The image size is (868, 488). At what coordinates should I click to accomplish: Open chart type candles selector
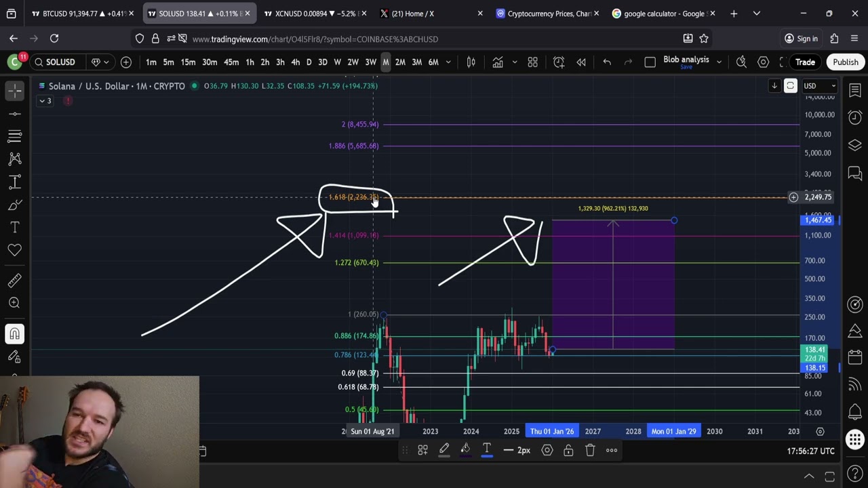click(x=471, y=62)
